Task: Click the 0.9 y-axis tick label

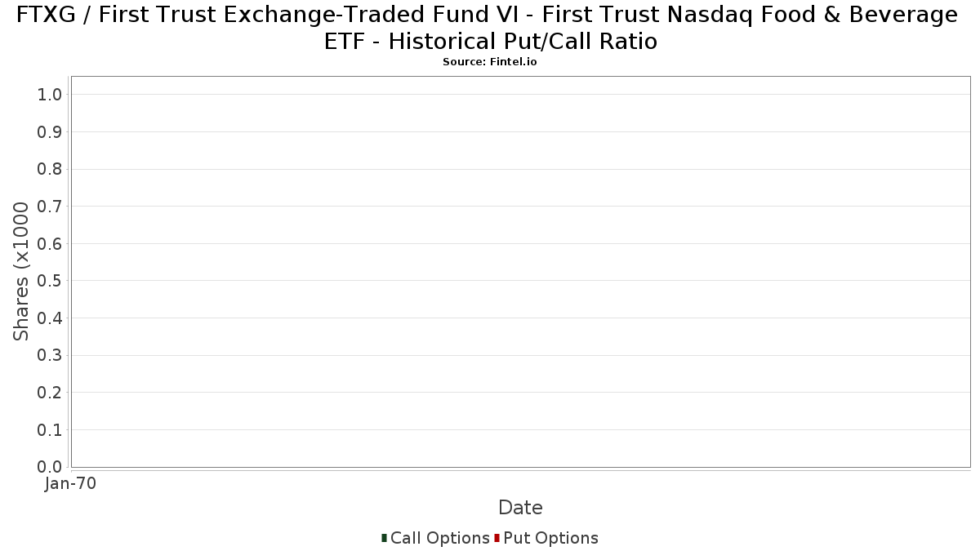Action: tap(50, 132)
